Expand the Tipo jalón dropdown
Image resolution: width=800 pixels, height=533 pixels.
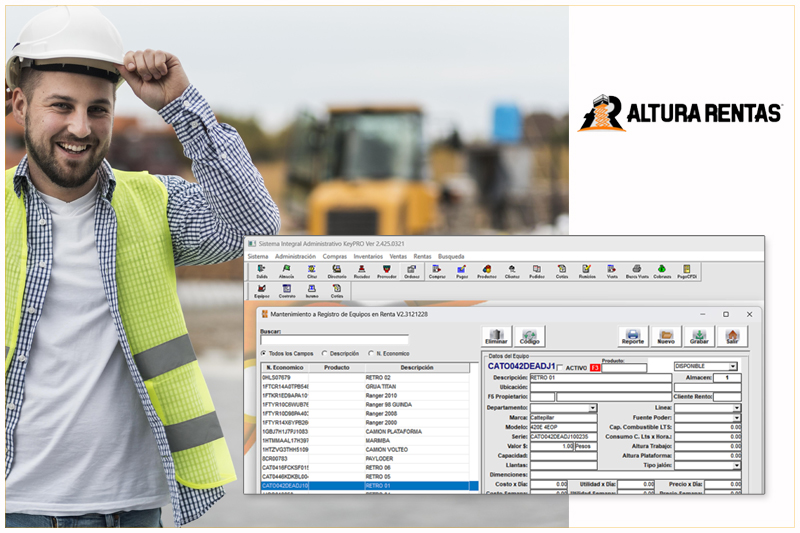tap(737, 465)
